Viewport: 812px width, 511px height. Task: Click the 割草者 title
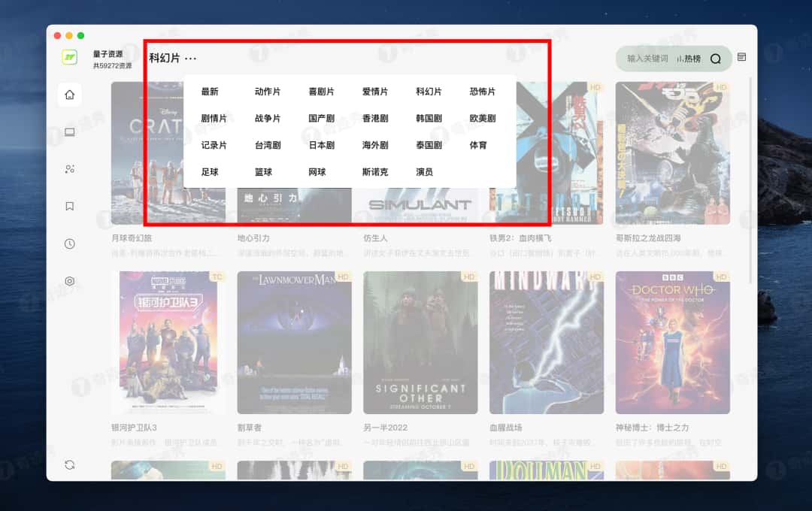pos(250,428)
